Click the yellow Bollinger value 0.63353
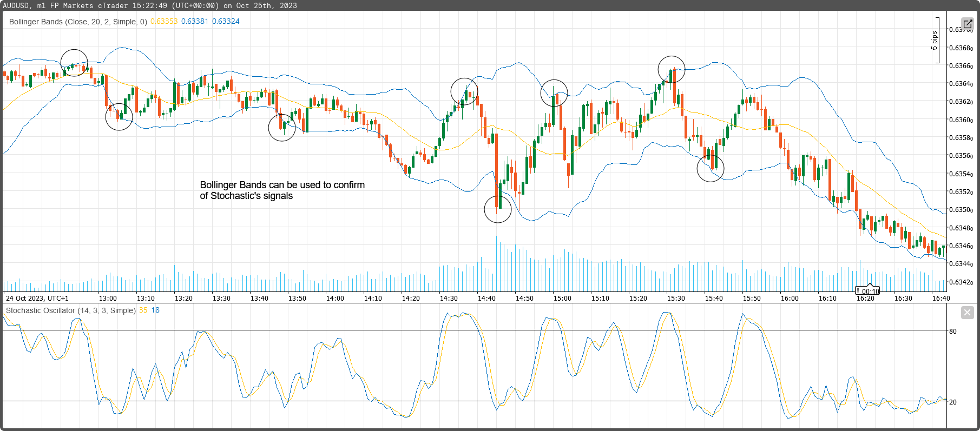The width and height of the screenshot is (980, 431). [x=164, y=22]
